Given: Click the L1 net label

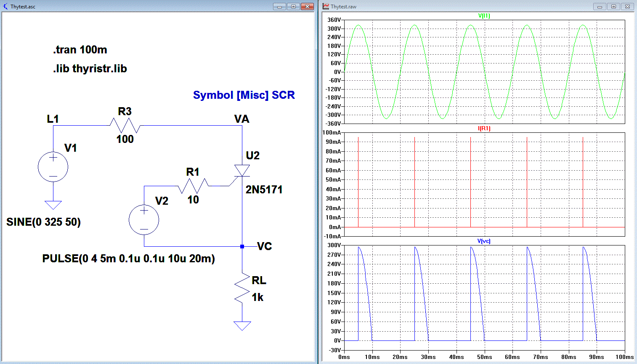Looking at the screenshot, I should click(53, 119).
